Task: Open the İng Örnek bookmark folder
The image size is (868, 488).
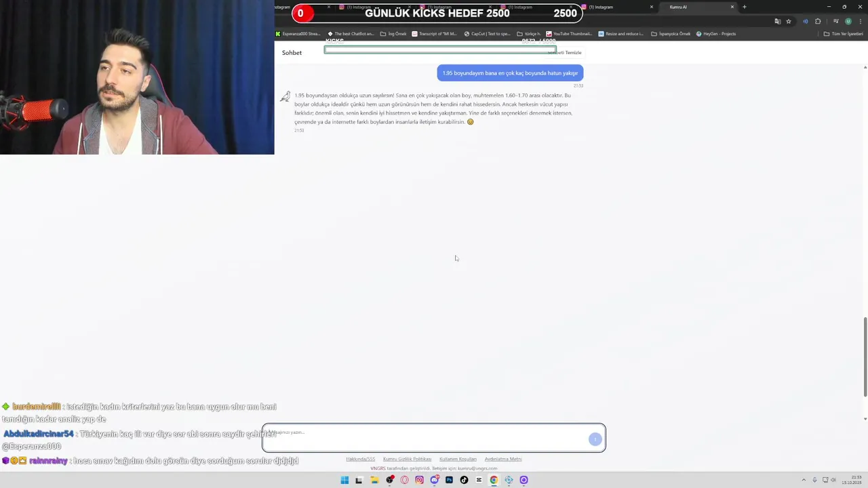Action: (393, 34)
